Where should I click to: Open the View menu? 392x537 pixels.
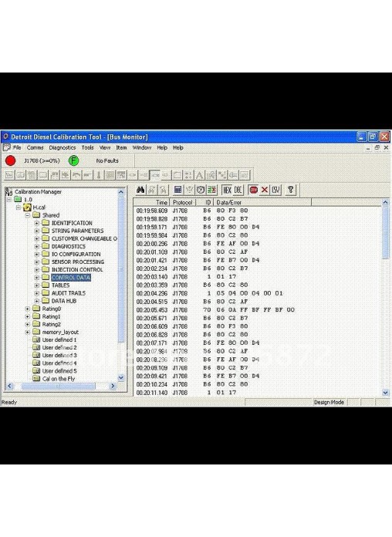[105, 147]
